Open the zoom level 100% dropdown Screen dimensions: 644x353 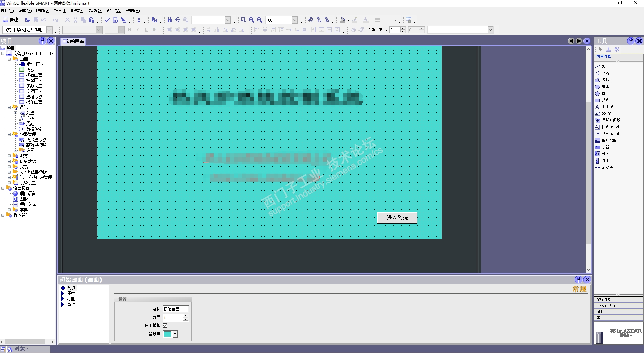(x=295, y=20)
